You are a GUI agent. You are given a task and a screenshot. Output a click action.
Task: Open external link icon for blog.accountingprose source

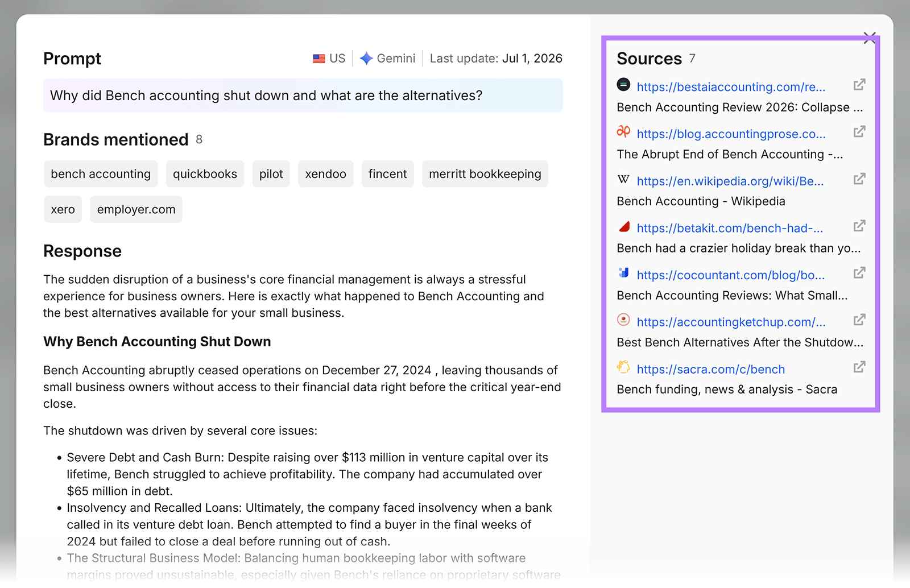tap(859, 132)
